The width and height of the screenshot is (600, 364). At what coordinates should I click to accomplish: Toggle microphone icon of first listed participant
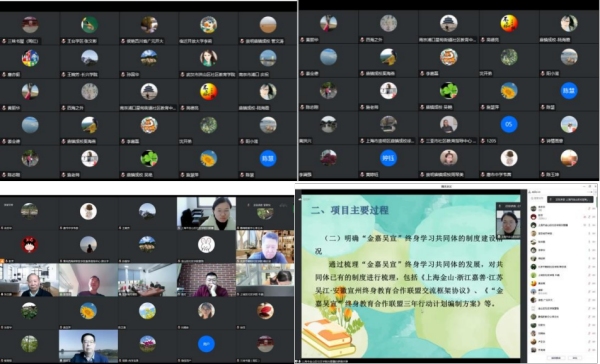589,208
